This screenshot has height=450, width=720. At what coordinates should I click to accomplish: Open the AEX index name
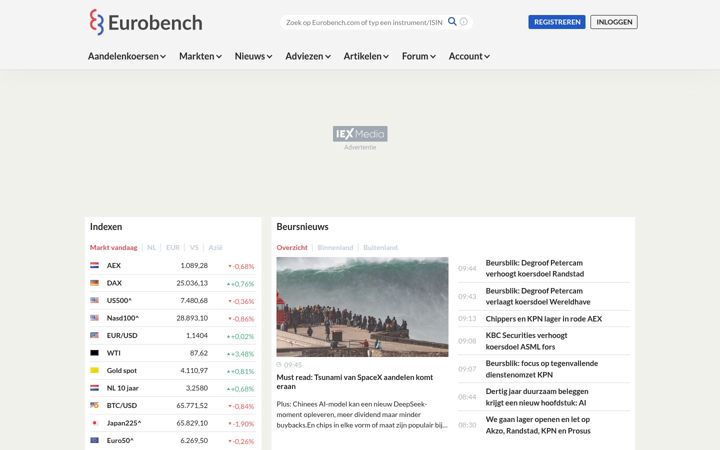(x=114, y=265)
